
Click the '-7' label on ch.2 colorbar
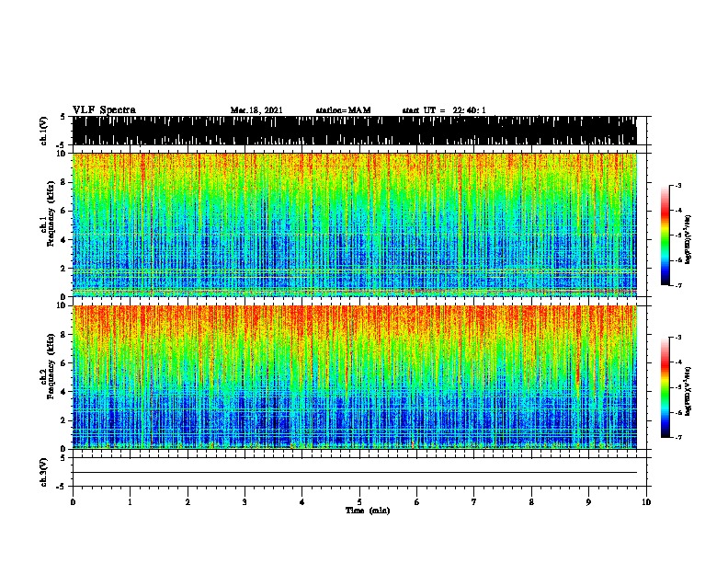pos(677,438)
